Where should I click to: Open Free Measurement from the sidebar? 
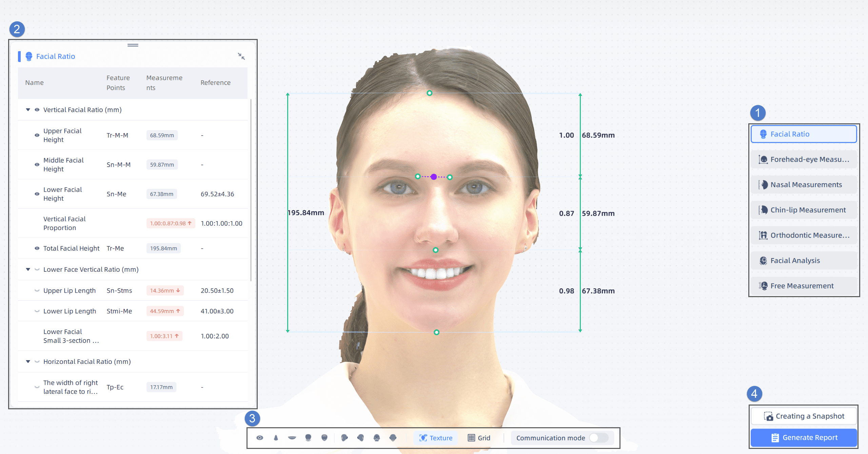tap(804, 286)
